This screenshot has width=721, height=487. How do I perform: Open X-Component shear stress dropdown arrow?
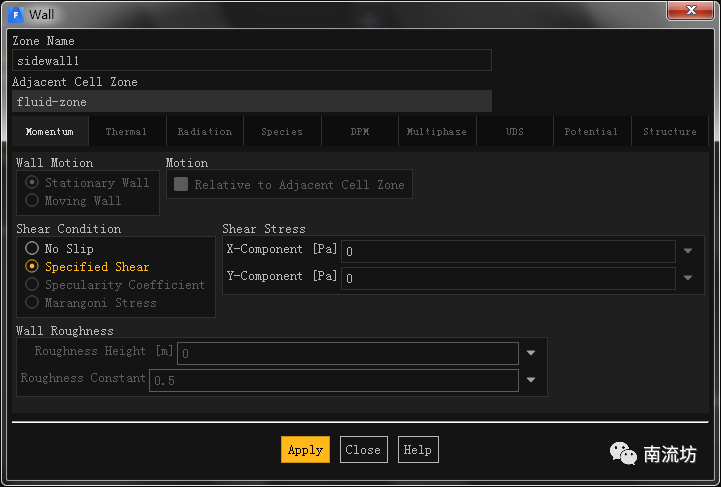coord(688,251)
